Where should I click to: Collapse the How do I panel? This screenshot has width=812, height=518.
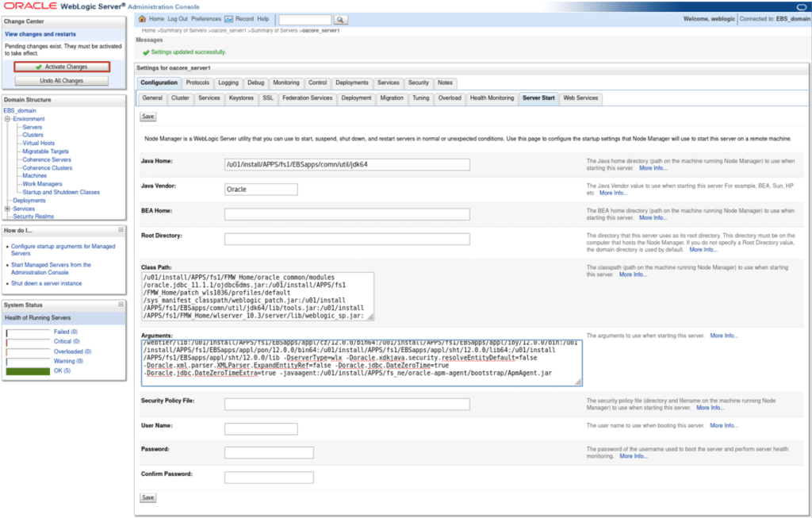click(x=121, y=230)
